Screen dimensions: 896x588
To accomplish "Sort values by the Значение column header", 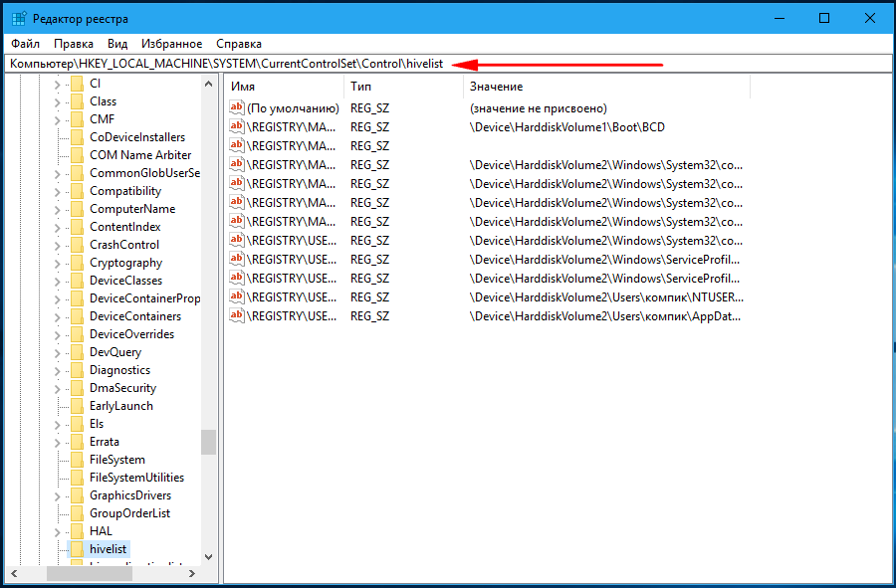I will [606, 87].
